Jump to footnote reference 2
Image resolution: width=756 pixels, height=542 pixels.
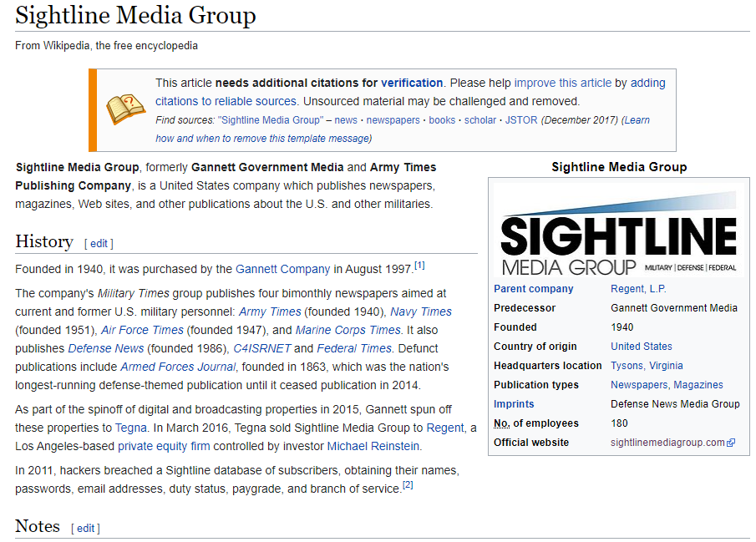pyautogui.click(x=408, y=485)
